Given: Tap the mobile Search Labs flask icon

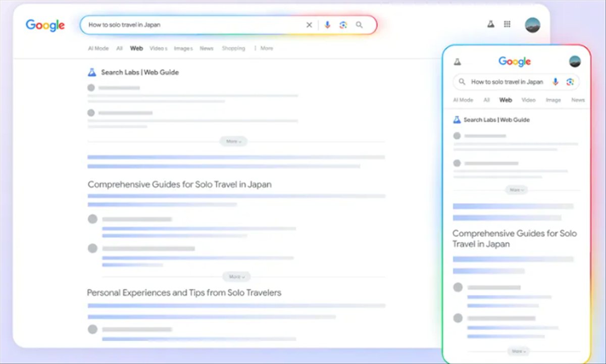Looking at the screenshot, I should 457,62.
